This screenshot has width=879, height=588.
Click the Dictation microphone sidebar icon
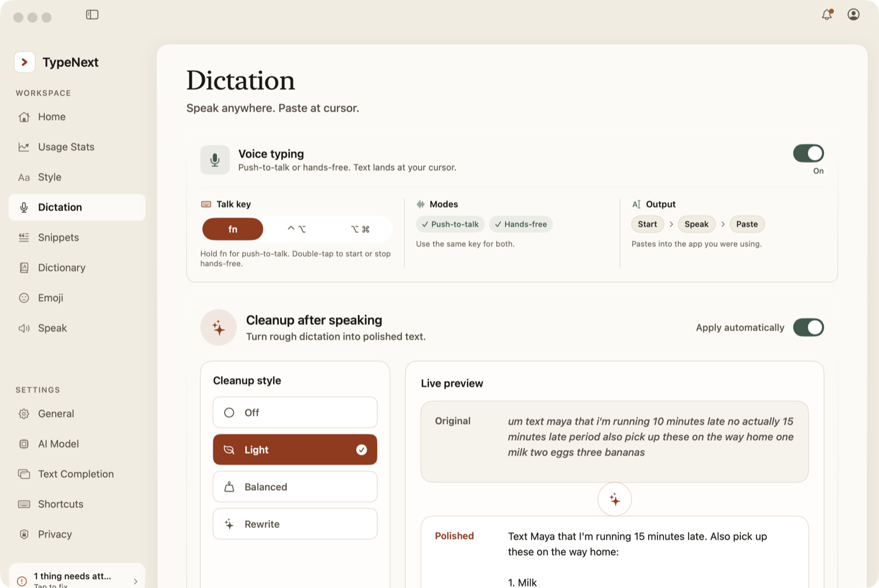click(24, 207)
